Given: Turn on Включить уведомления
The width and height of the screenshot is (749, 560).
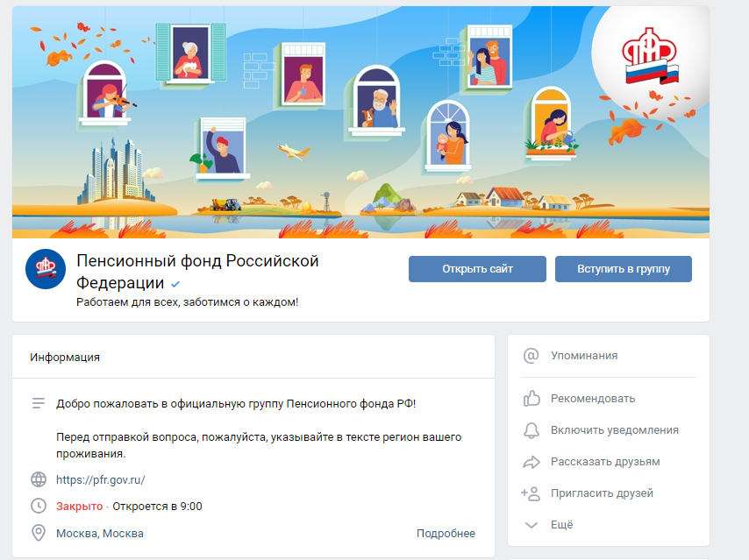Looking at the screenshot, I should [x=614, y=430].
